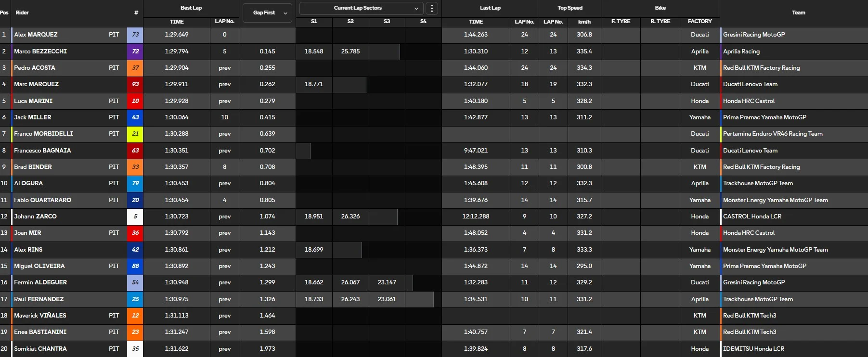The width and height of the screenshot is (868, 357).
Task: Select rider Franco MORBIDELLI
Action: point(44,134)
